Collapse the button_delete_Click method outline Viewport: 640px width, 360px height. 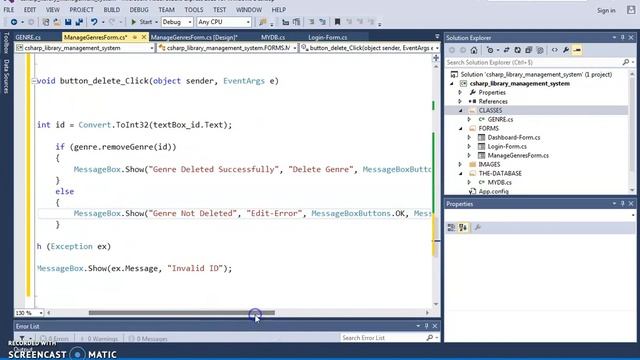34,81
